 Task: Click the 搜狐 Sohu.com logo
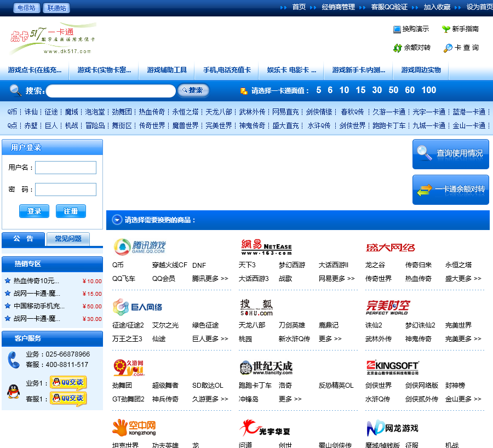click(256, 308)
